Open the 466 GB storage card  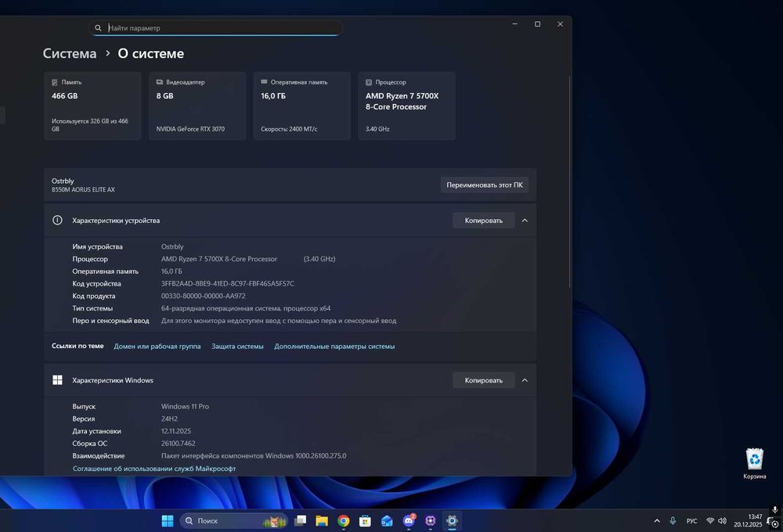[92, 106]
